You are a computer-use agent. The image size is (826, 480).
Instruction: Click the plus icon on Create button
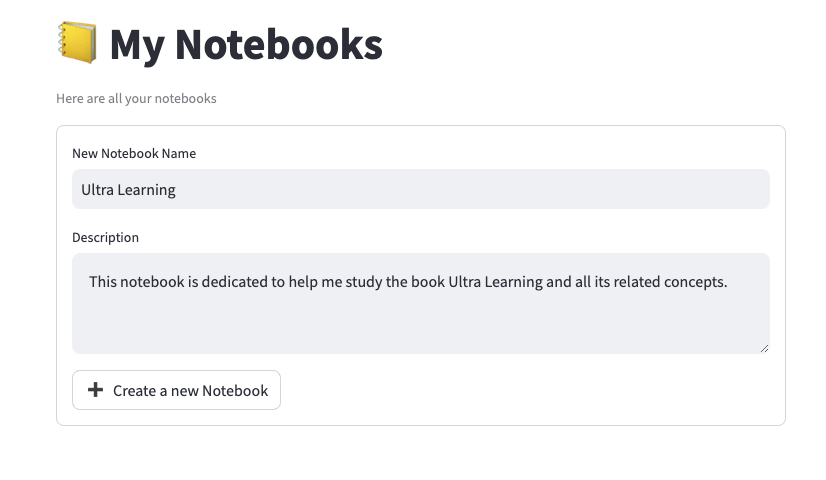(96, 390)
